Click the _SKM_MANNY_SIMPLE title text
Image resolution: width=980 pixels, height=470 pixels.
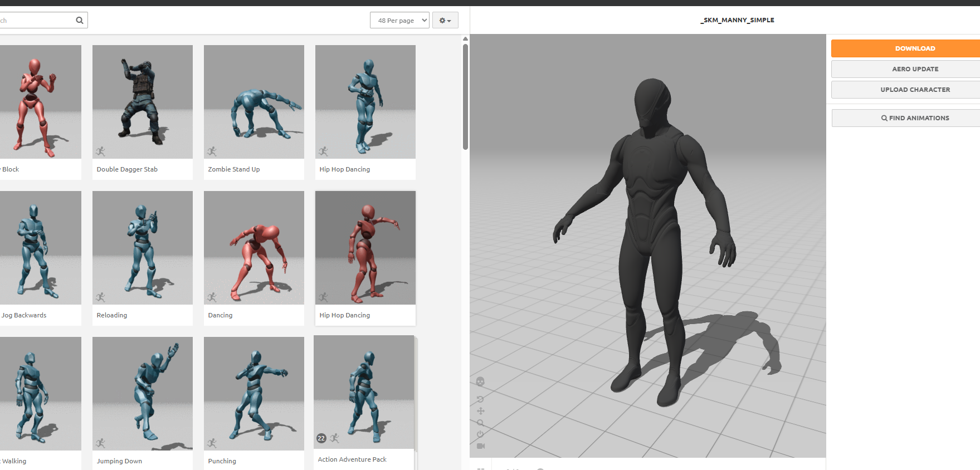coord(737,20)
